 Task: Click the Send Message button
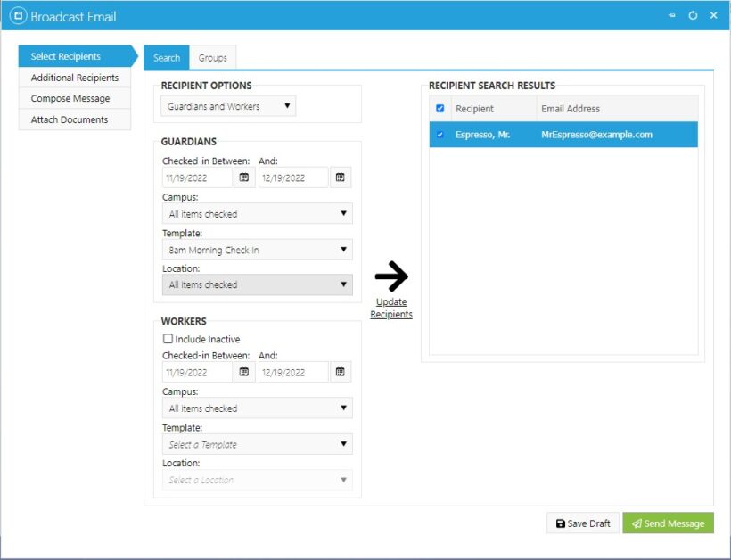coord(668,523)
